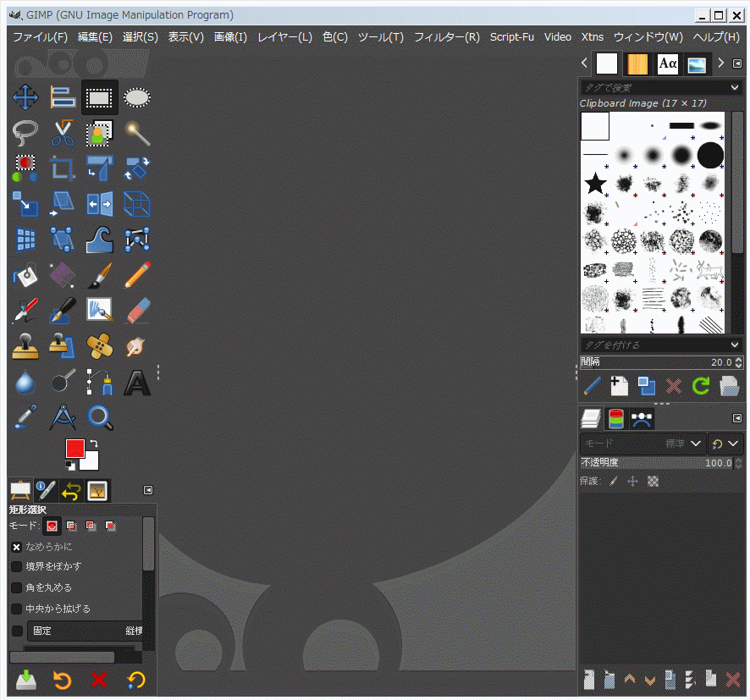Pick the Color Picker eyedropper tool
The image size is (750, 700).
25,417
